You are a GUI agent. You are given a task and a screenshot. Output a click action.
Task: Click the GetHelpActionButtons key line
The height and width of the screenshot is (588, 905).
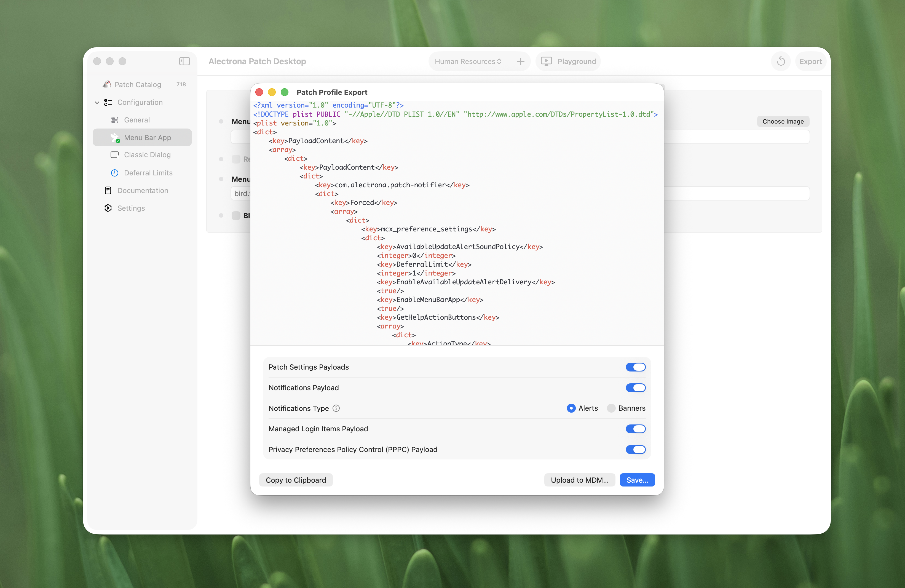pyautogui.click(x=438, y=317)
